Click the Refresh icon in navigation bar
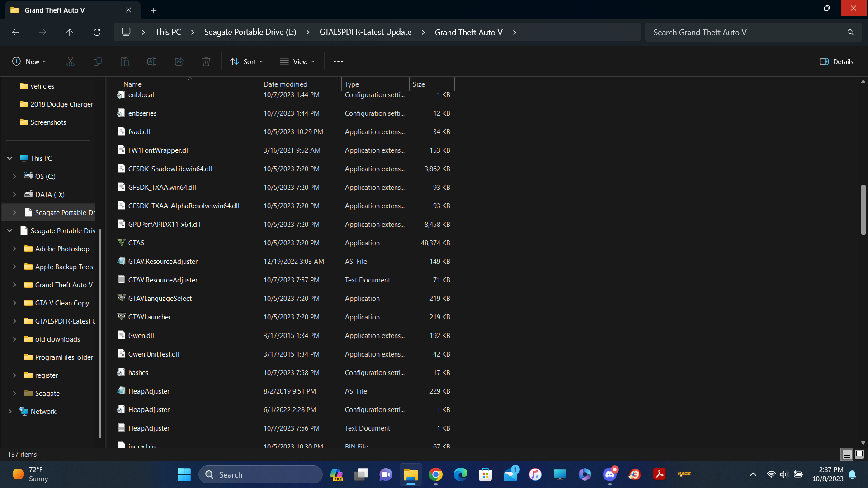 pyautogui.click(x=97, y=32)
